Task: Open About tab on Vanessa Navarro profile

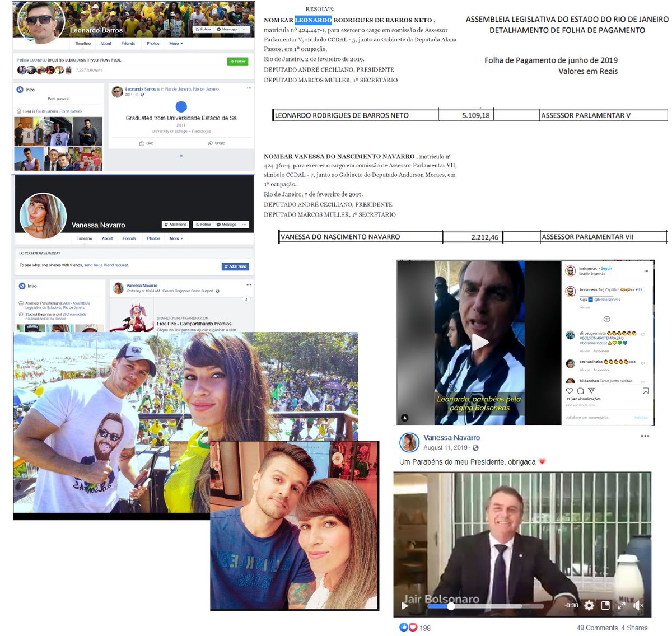Action: [107, 238]
